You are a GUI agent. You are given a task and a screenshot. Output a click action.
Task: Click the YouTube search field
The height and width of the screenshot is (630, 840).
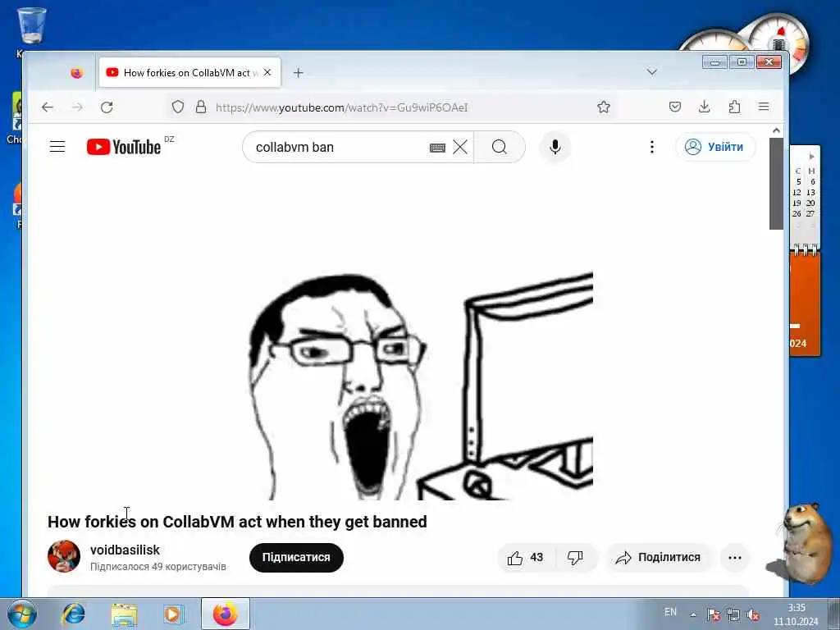pos(340,147)
